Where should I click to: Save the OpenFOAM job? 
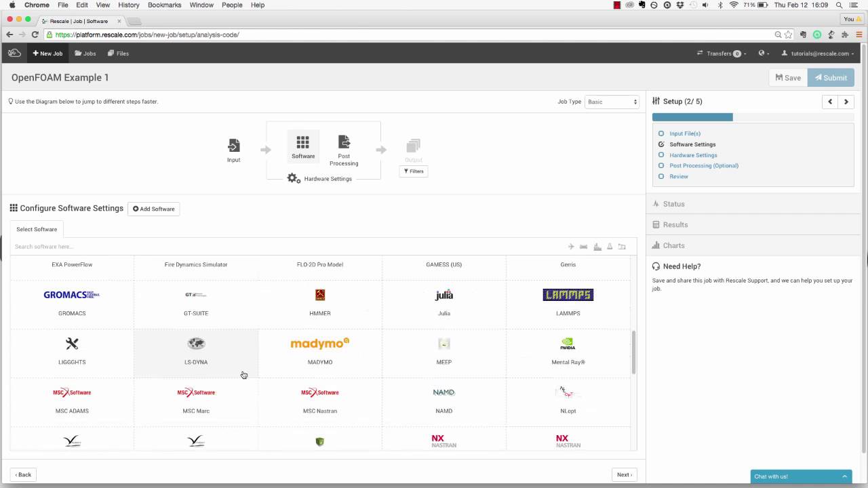pyautogui.click(x=788, y=78)
